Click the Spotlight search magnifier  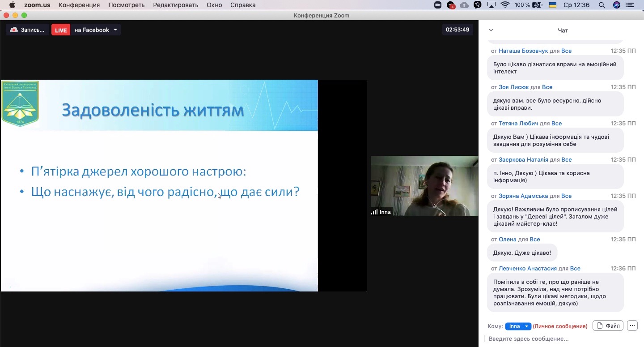tap(602, 5)
